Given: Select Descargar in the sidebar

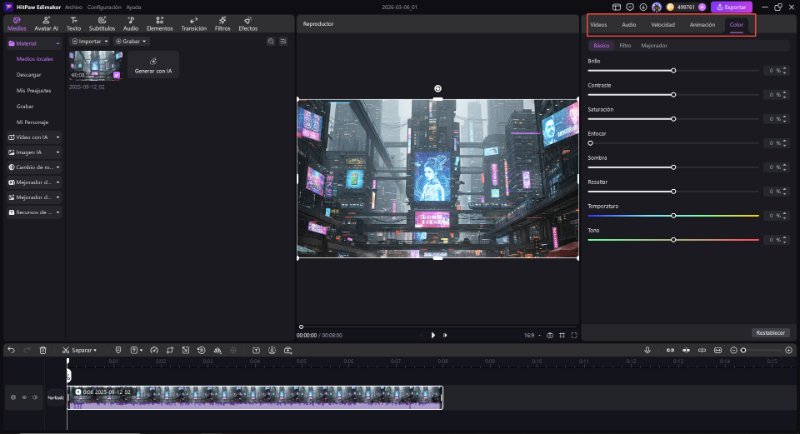Looking at the screenshot, I should tap(29, 74).
